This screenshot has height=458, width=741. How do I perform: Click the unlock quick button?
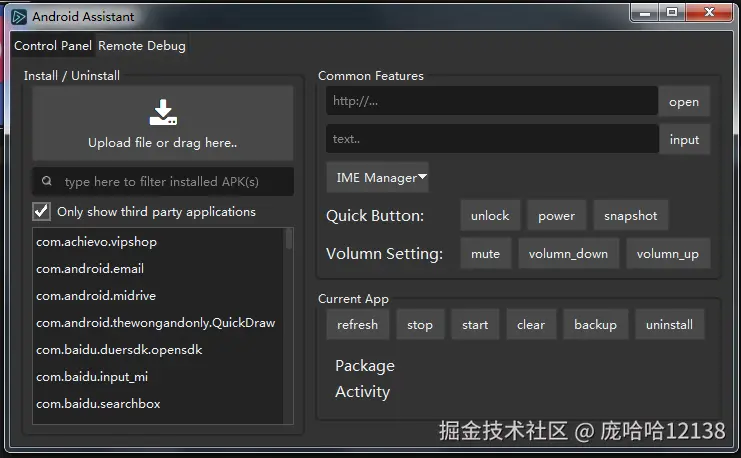(x=490, y=216)
